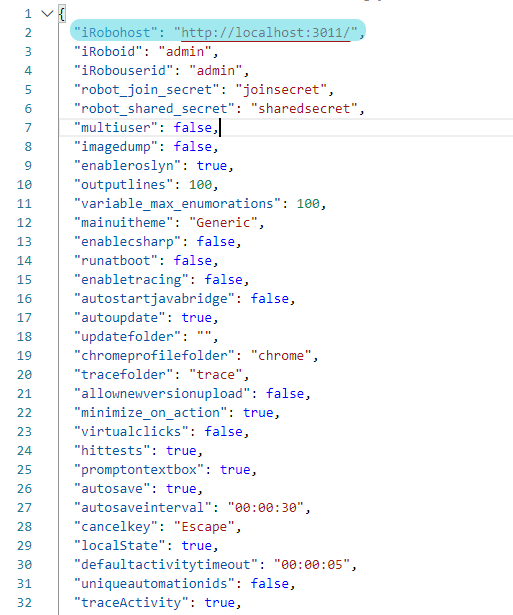Viewport: 513px width, 615px height.
Task: Open the http://localhost:3011/ link
Action: point(266,33)
